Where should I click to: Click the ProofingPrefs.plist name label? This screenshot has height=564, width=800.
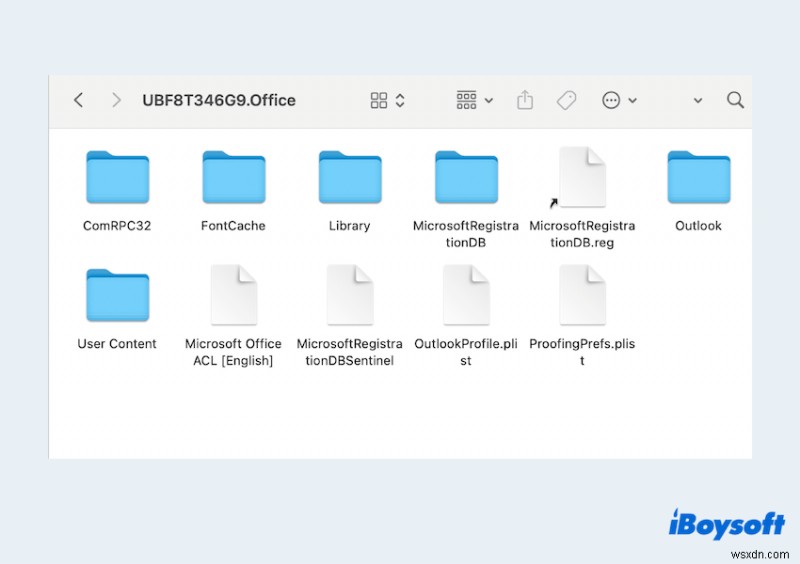click(582, 352)
